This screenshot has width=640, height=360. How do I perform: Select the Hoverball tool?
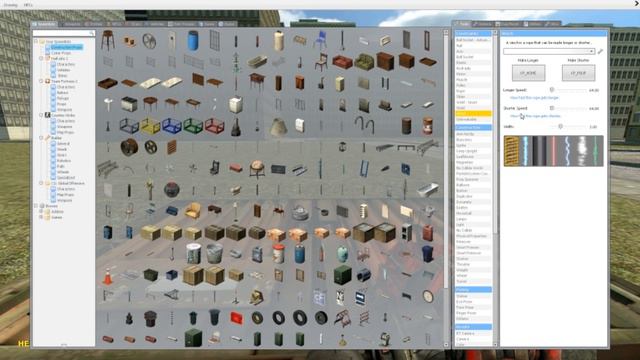pyautogui.click(x=473, y=213)
